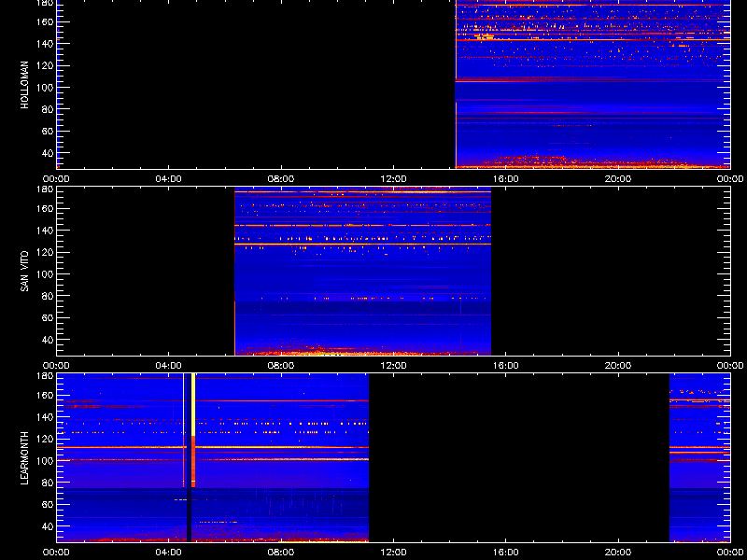Click the San Vito panel's 08:00 time label

tap(281, 366)
